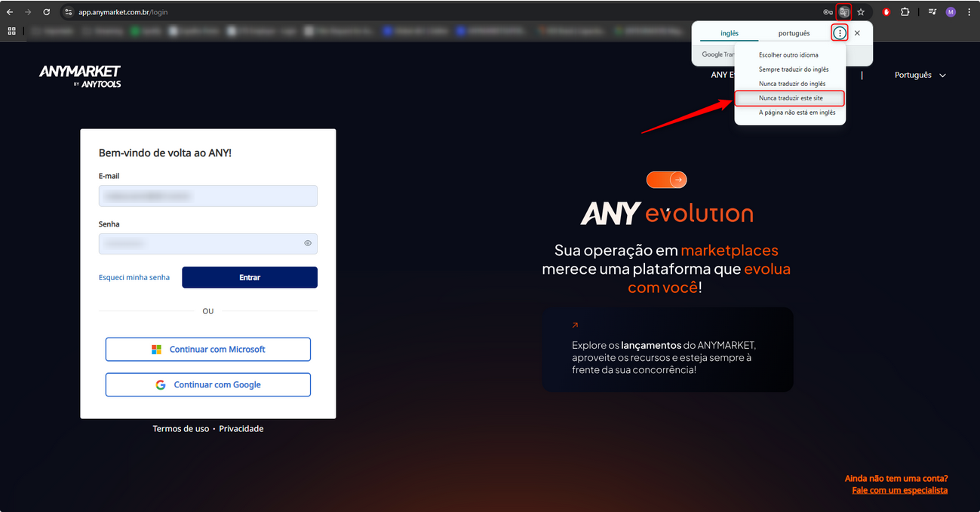Continue with Google sign-in

pos(208,384)
